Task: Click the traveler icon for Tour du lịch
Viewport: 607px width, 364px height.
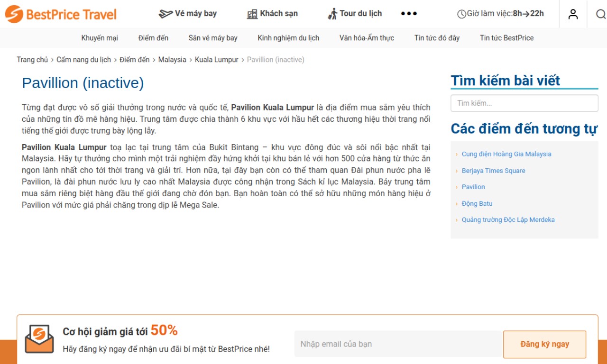Action: 332,14
